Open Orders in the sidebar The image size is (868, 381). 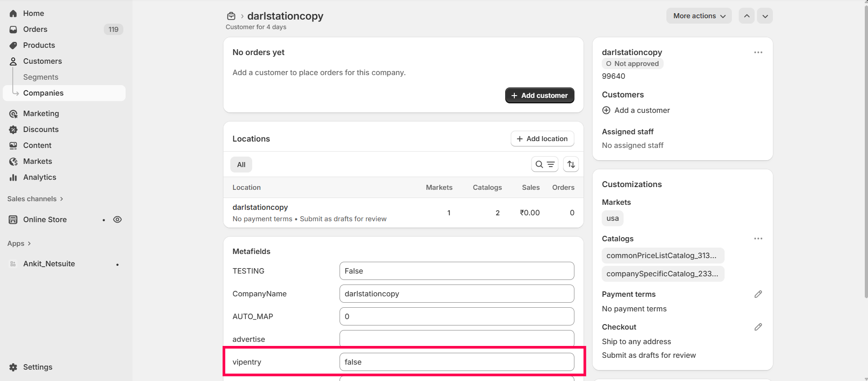tap(35, 29)
